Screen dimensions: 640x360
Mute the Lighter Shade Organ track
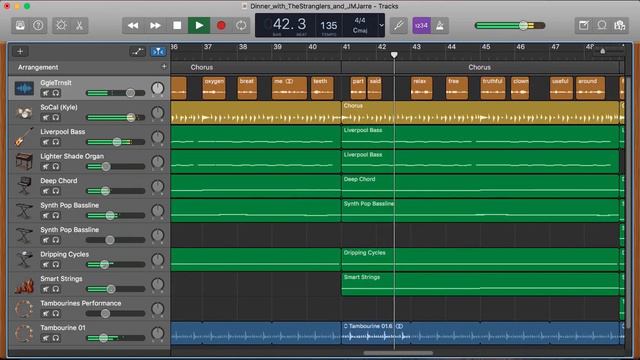(x=46, y=167)
